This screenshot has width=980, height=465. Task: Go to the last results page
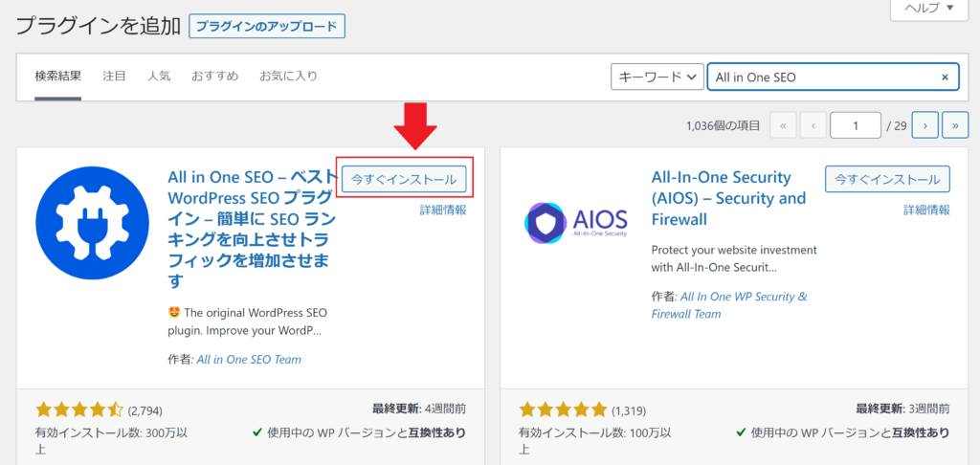[x=955, y=125]
